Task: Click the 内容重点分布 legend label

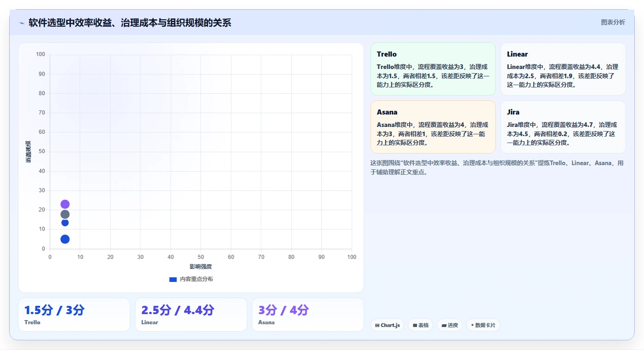Action: click(197, 279)
